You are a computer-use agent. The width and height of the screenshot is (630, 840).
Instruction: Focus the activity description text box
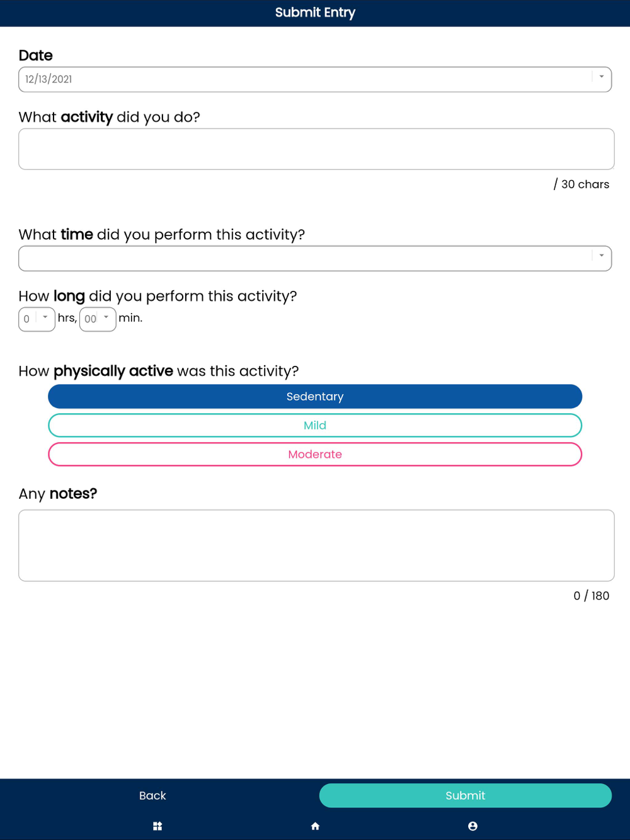tap(316, 149)
